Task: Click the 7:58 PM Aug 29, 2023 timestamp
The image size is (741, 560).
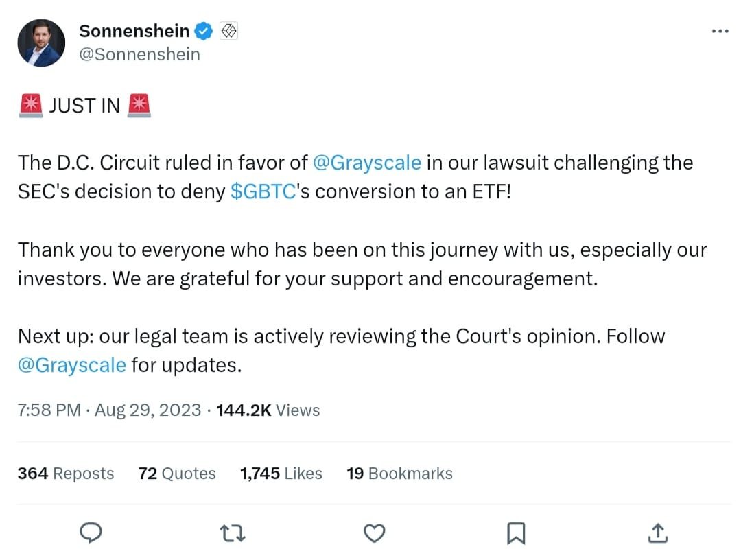Action: [x=109, y=410]
